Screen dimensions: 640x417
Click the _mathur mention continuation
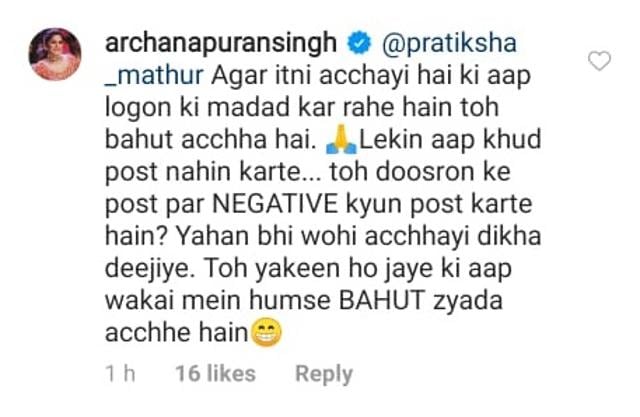154,76
